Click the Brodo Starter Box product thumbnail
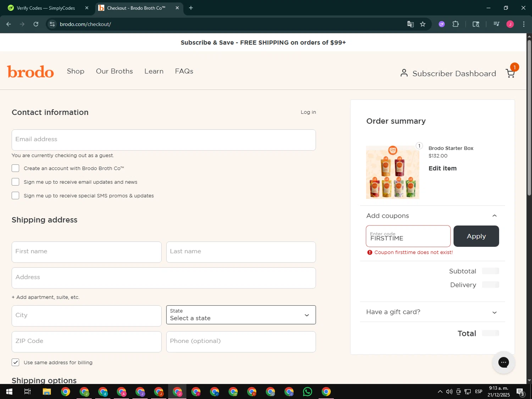532x399 pixels. [x=393, y=172]
